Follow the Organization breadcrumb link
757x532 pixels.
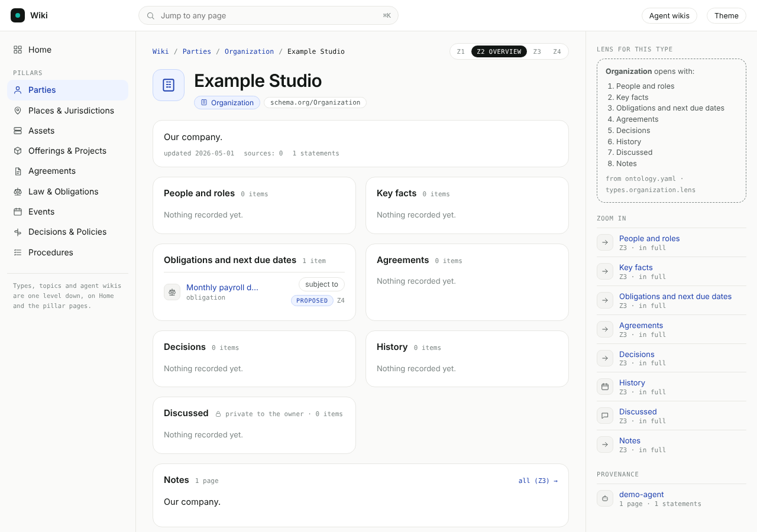(x=249, y=51)
